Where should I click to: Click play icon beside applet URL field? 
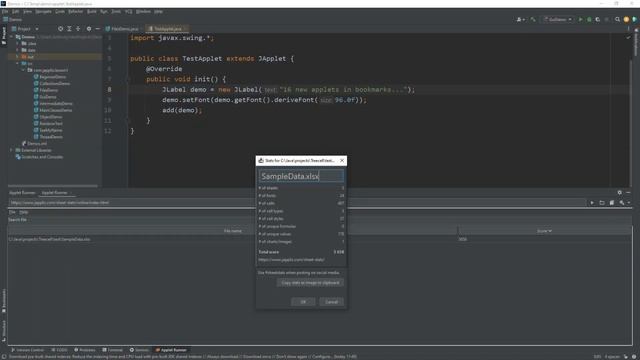pyautogui.click(x=592, y=202)
